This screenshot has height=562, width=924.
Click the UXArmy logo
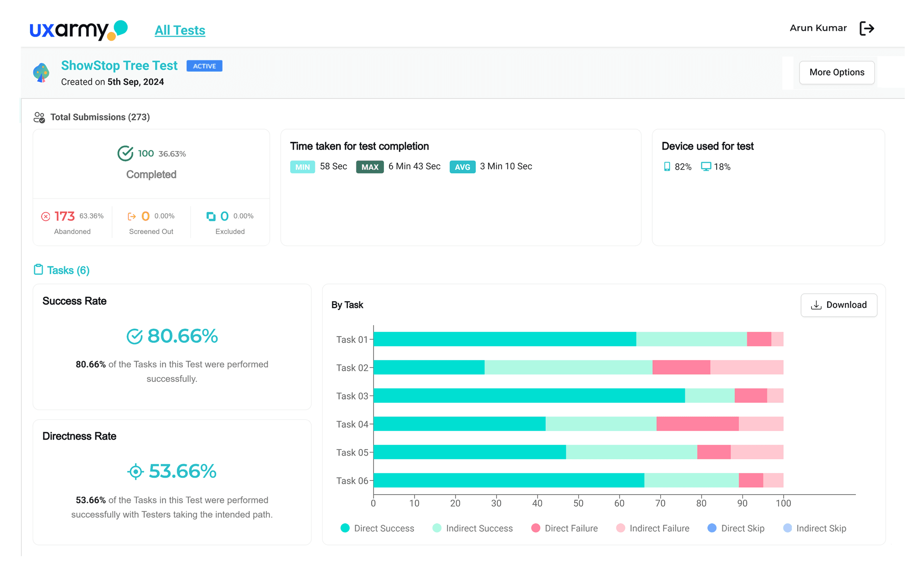pyautogui.click(x=79, y=30)
